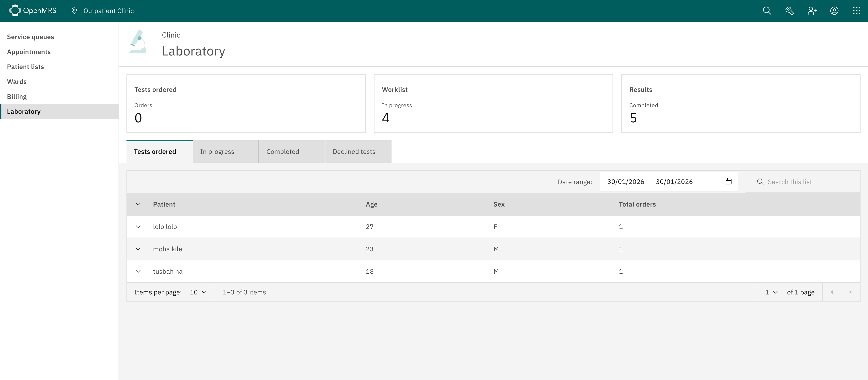Open the implementer tools wrench icon

pos(789,11)
